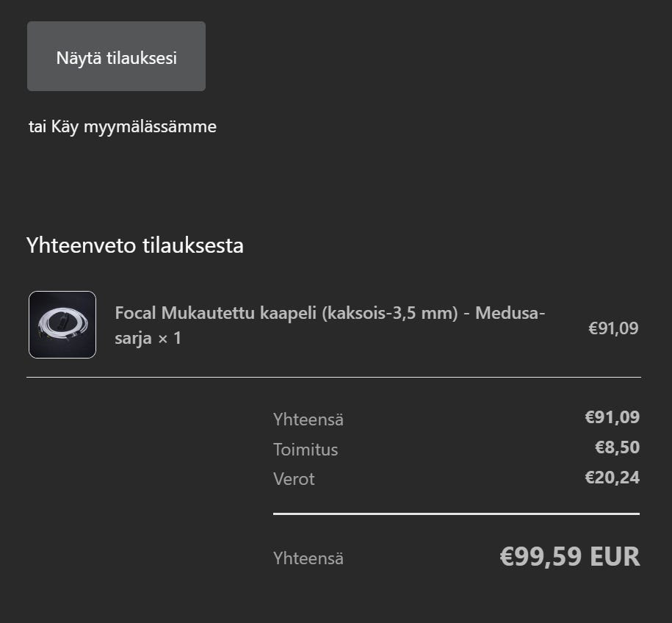Click the €99,59 EUR grand total
Viewport: 672px width, 623px height.
pyautogui.click(x=569, y=556)
